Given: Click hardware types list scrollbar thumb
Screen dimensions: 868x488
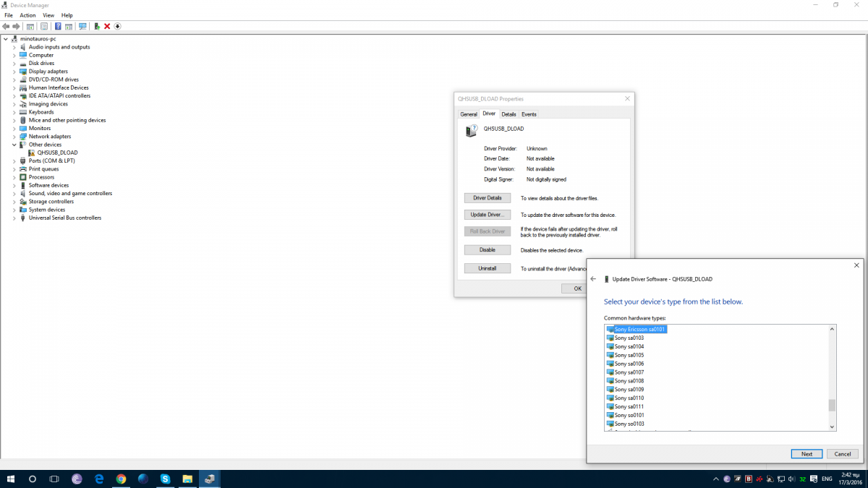Looking at the screenshot, I should click(832, 406).
